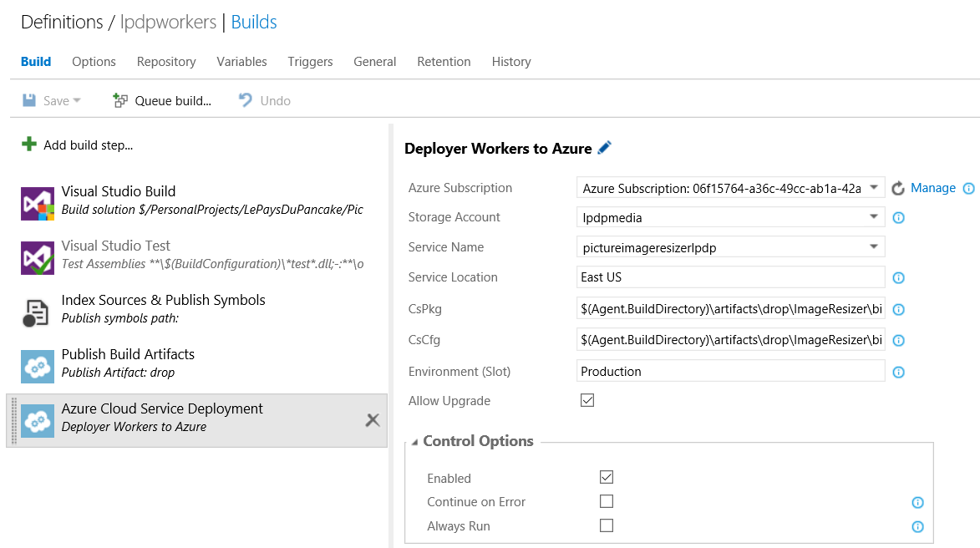
Task: Click the 'Publish symbols path:' description
Action: click(120, 318)
